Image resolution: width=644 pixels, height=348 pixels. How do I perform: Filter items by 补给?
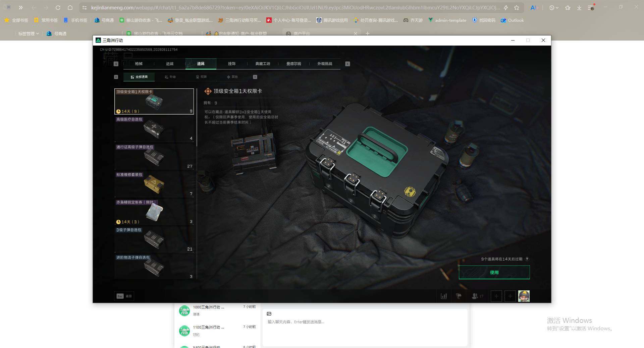pyautogui.click(x=170, y=77)
